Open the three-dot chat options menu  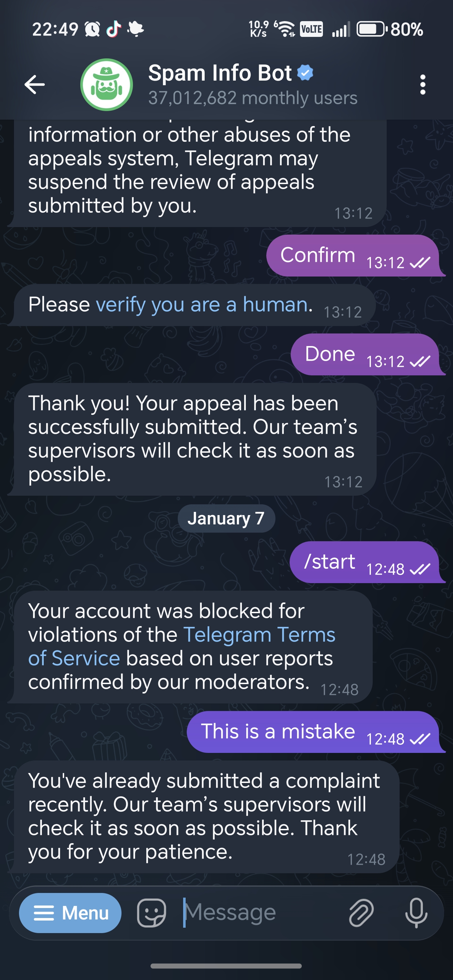[x=423, y=85]
